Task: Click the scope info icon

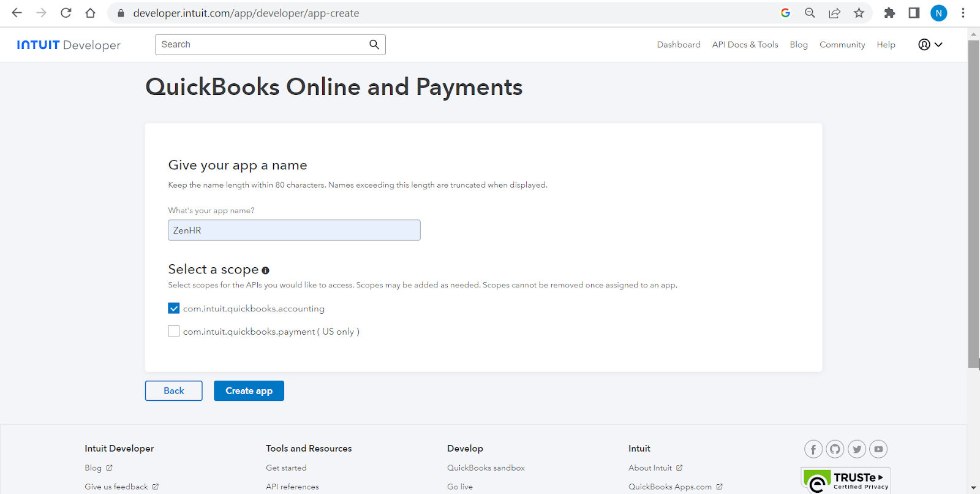Action: pos(265,270)
